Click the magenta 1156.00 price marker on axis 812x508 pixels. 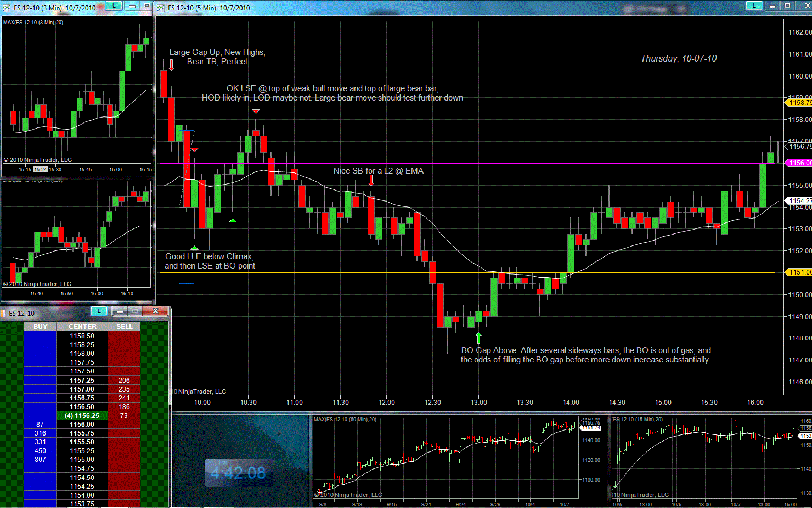click(799, 163)
